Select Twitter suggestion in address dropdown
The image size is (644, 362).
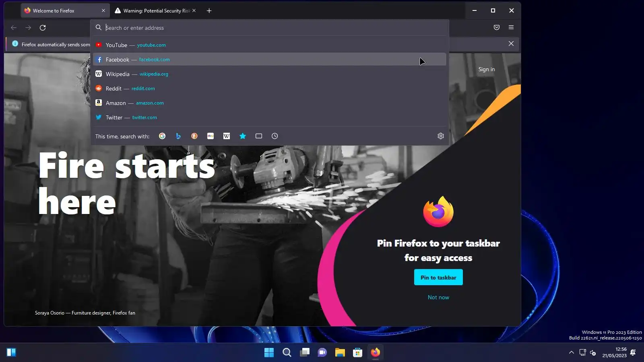click(270, 117)
